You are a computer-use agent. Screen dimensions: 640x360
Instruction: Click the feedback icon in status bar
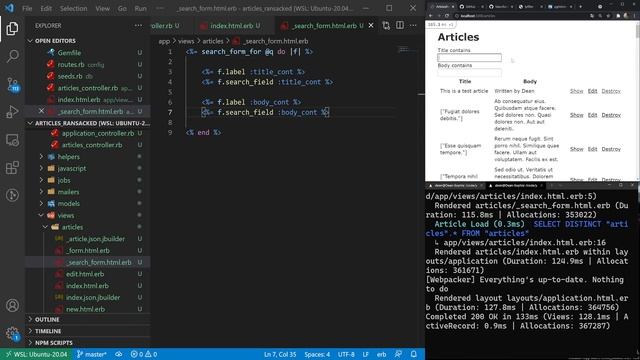(398, 354)
